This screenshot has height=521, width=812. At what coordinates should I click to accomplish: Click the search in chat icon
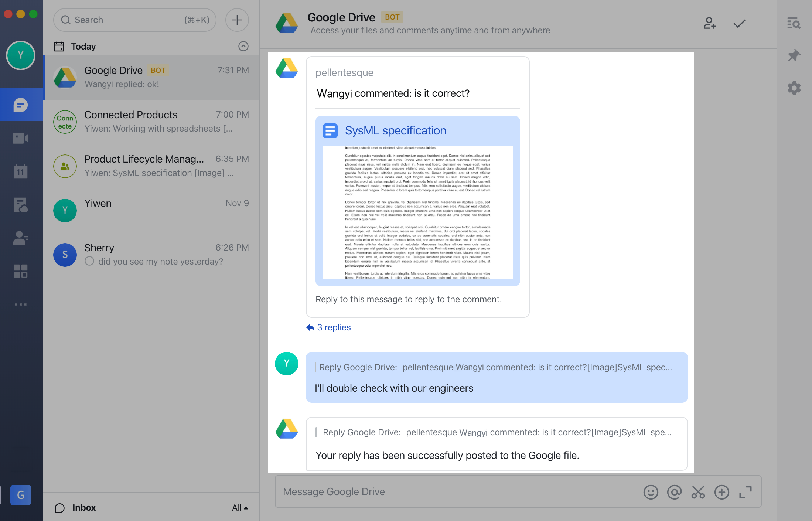[794, 24]
